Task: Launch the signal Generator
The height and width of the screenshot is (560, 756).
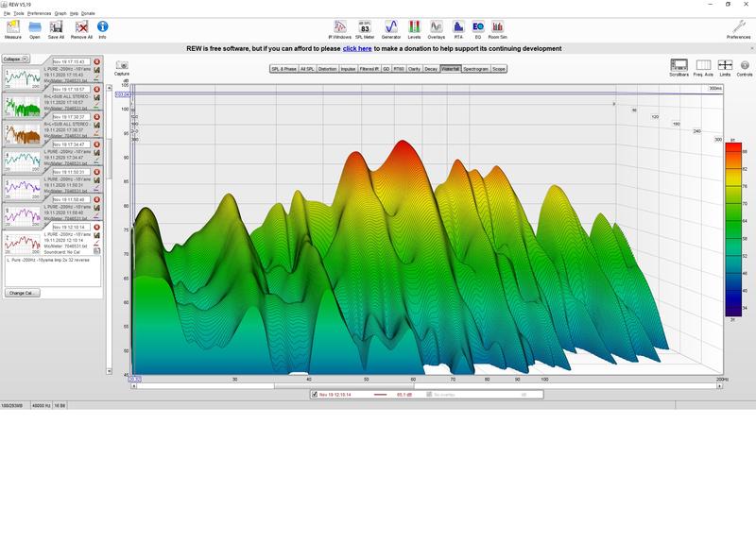Action: [390, 27]
